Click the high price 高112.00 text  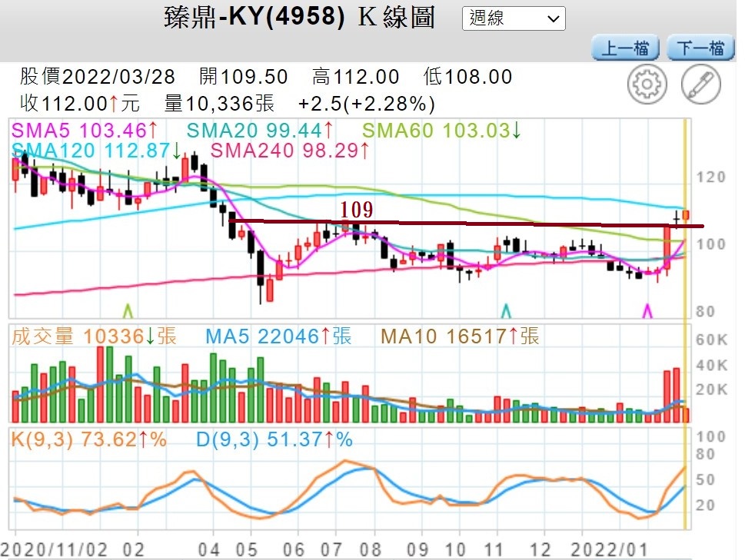pyautogui.click(x=356, y=77)
